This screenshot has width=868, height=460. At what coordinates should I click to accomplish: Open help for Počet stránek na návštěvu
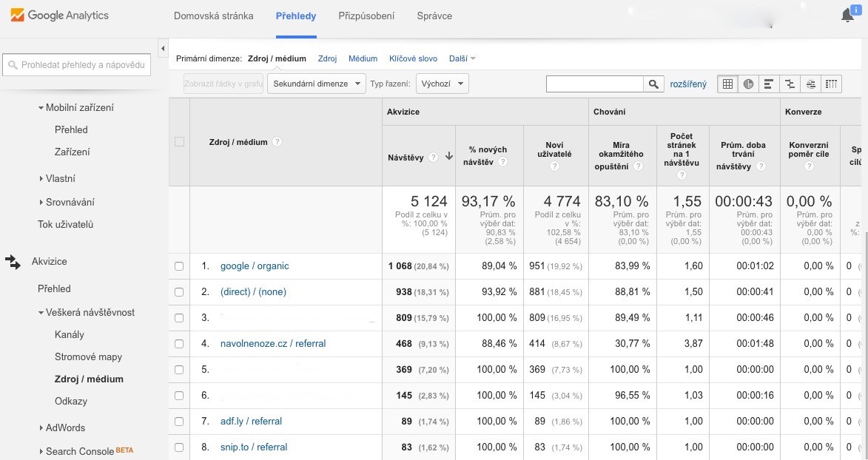click(x=682, y=175)
